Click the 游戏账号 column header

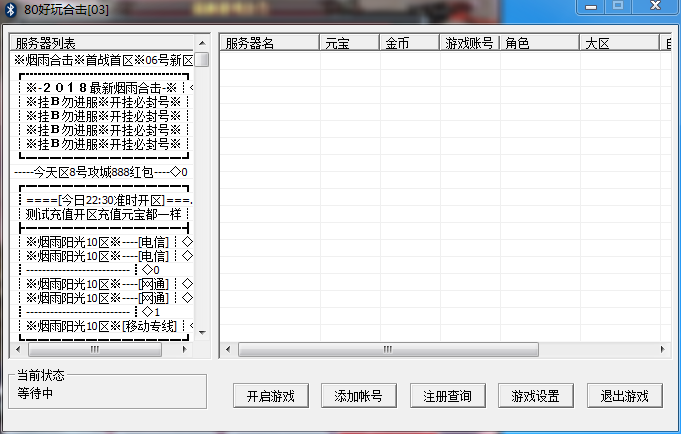[x=469, y=43]
